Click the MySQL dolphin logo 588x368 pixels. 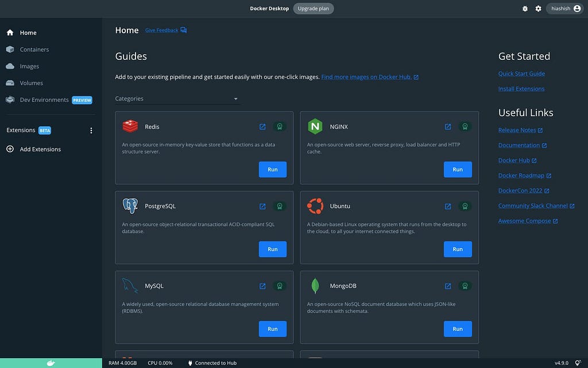pyautogui.click(x=130, y=285)
